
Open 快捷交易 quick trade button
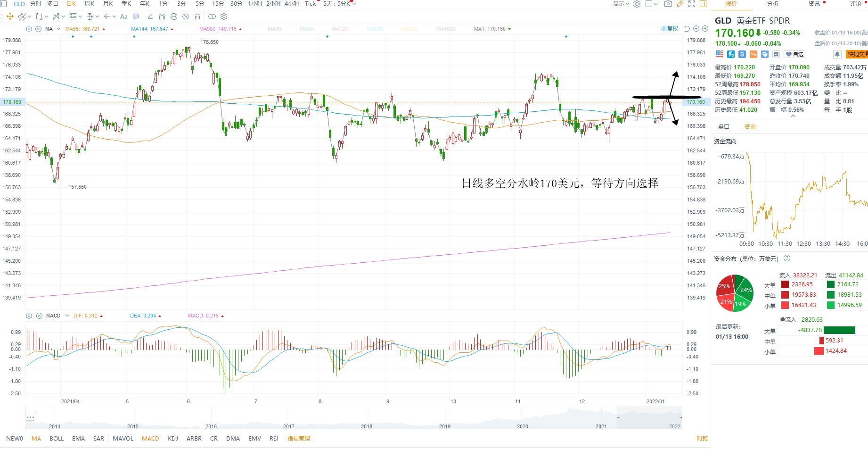tap(857, 54)
